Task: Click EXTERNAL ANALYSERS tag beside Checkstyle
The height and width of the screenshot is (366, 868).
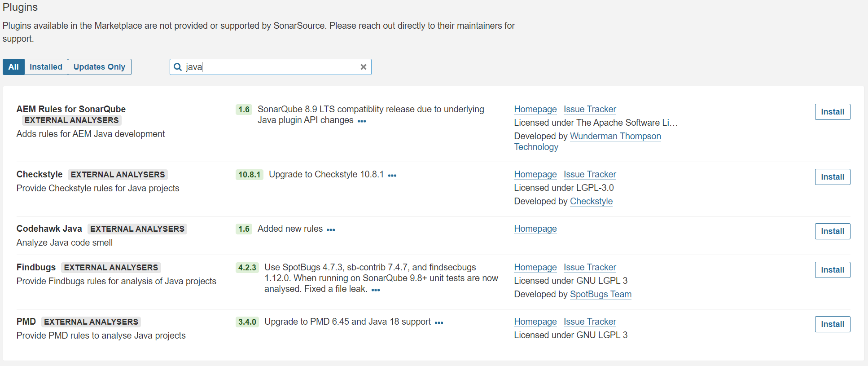Action: (118, 175)
